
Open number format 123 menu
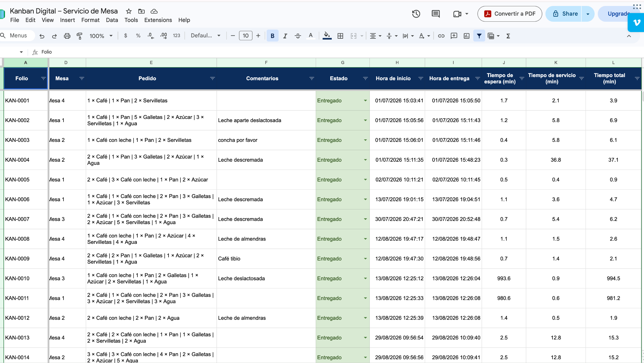click(176, 36)
